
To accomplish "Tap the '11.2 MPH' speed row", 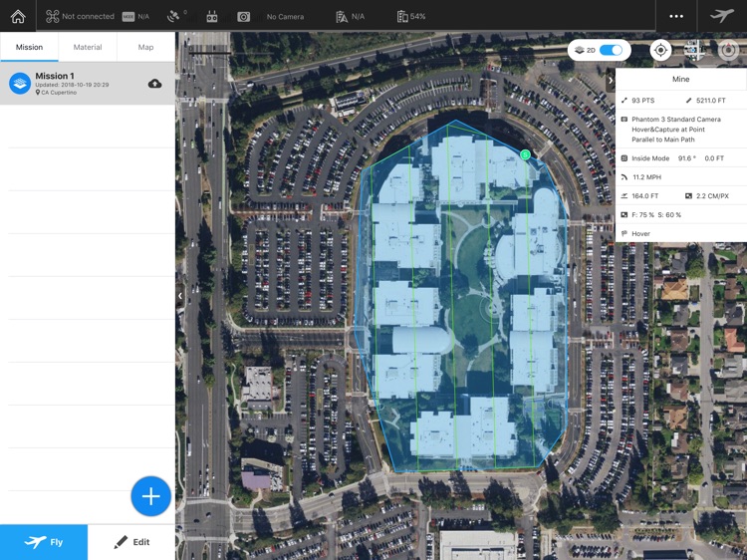I will click(681, 176).
